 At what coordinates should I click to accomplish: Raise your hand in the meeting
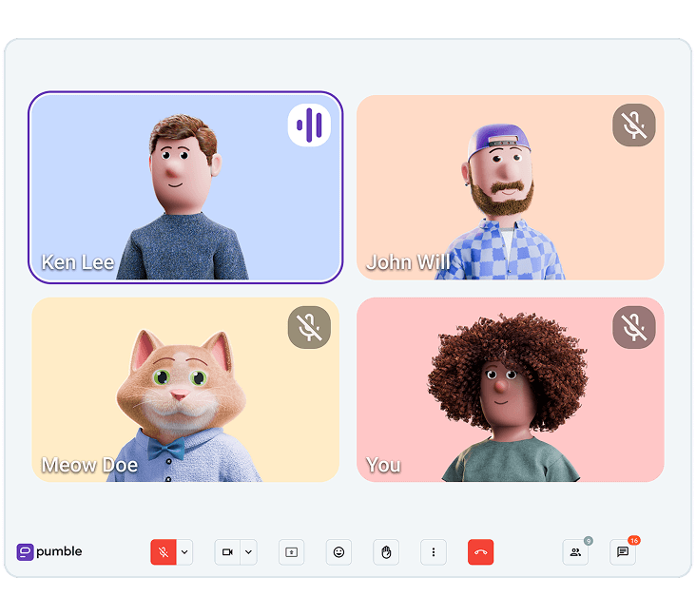click(386, 552)
